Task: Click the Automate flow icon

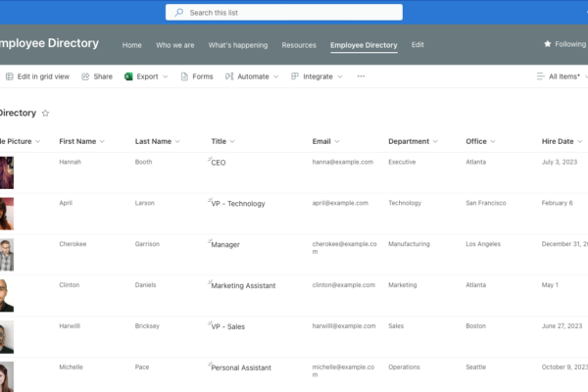Action: click(x=229, y=76)
